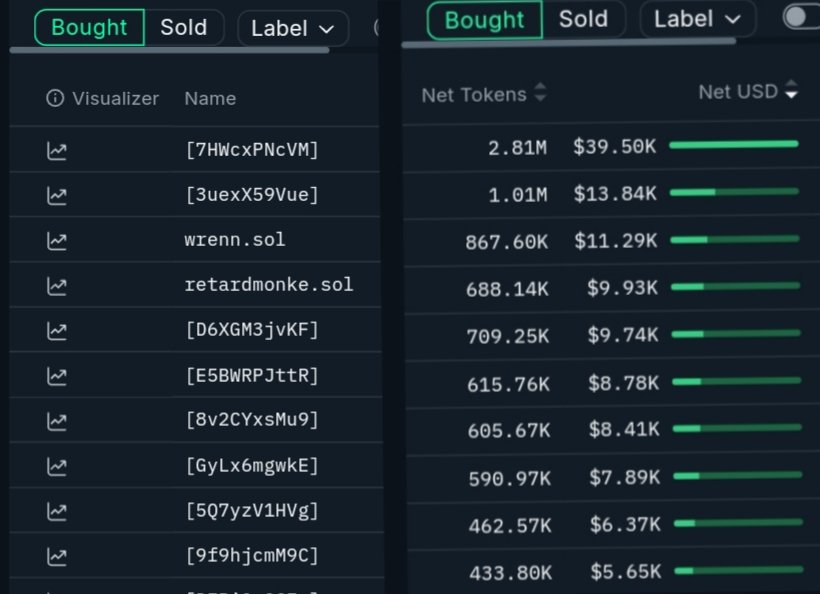Click the 2.81M net tokens value
This screenshot has height=594, width=820.
[518, 148]
